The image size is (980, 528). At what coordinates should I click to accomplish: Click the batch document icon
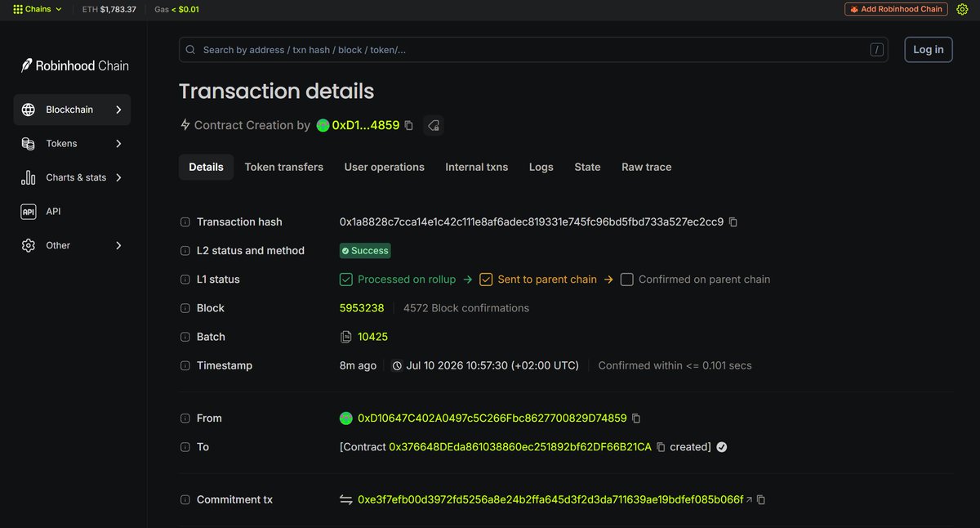click(346, 337)
